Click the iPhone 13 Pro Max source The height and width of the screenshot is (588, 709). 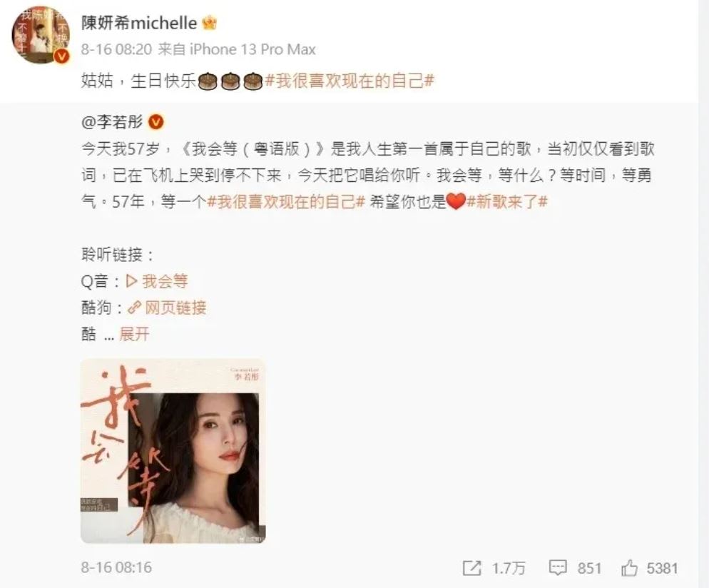[x=253, y=49]
